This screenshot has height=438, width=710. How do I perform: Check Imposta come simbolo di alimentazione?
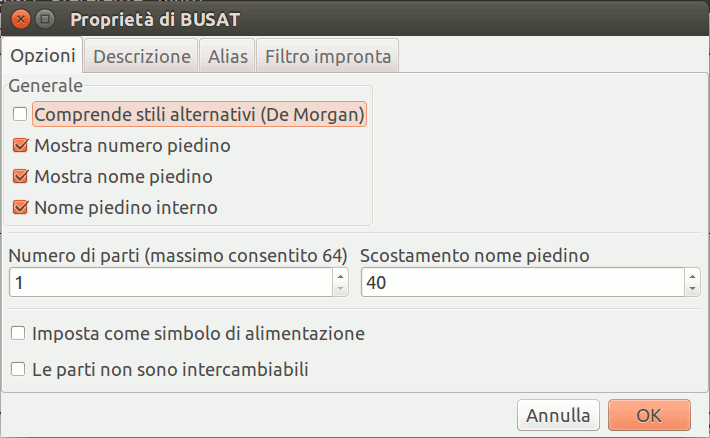pos(18,333)
